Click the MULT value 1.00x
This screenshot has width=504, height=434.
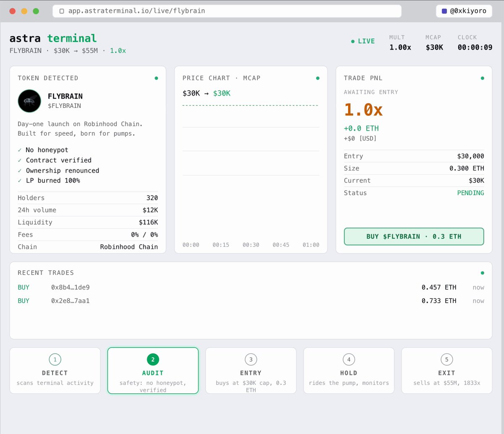400,47
